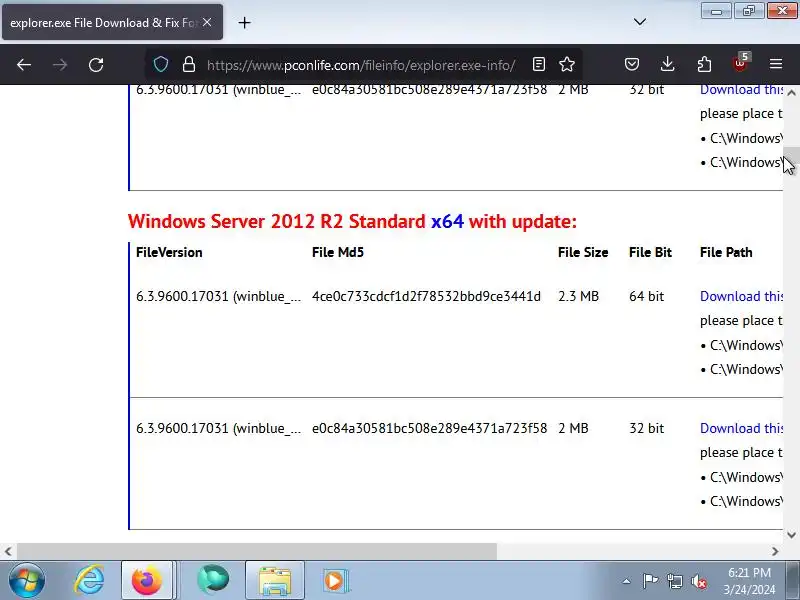Viewport: 800px width, 600px height.
Task: Show hidden system tray icons
Action: tap(627, 581)
